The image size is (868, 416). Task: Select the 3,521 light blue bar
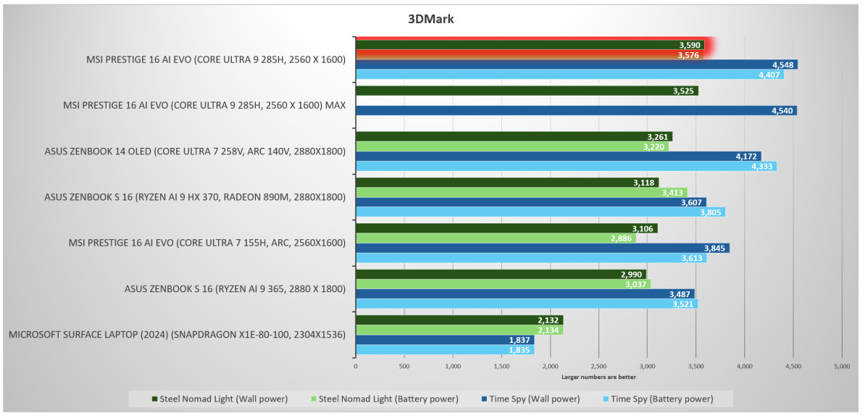[x=527, y=304]
